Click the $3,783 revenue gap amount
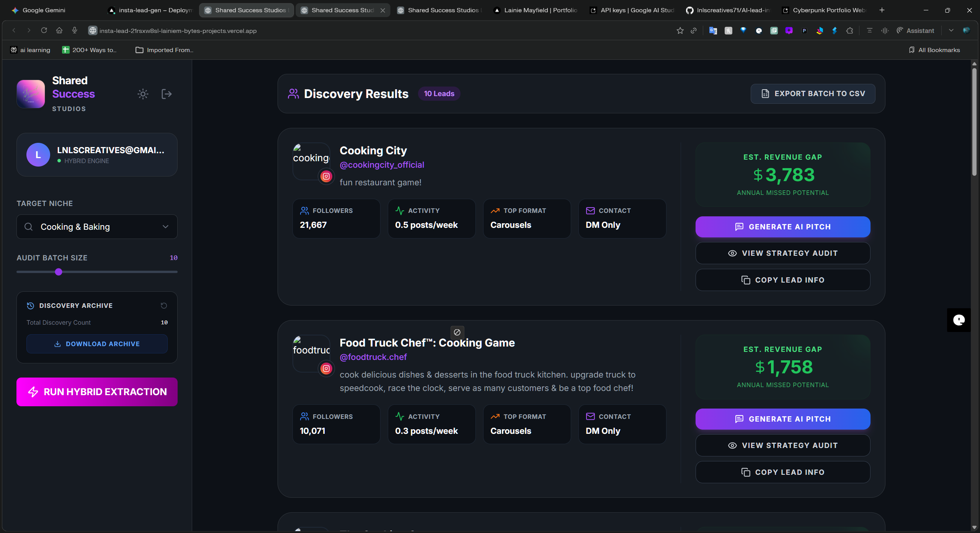 (x=784, y=175)
